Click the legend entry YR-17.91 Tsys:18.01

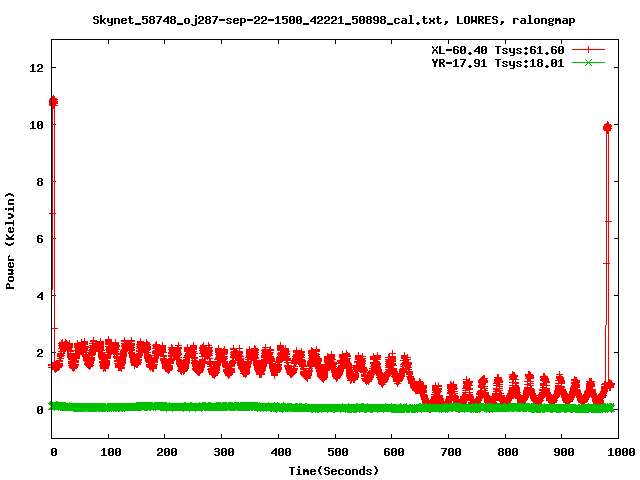click(x=498, y=63)
